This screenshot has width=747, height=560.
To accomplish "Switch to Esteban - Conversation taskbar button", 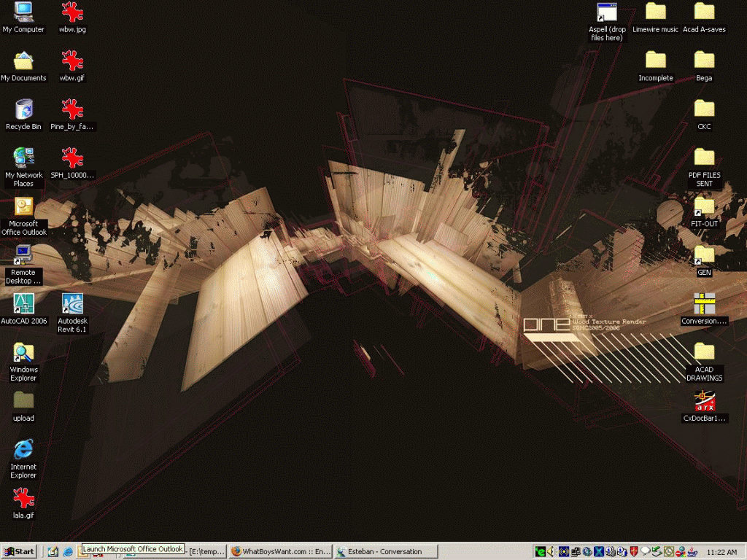I will click(386, 551).
